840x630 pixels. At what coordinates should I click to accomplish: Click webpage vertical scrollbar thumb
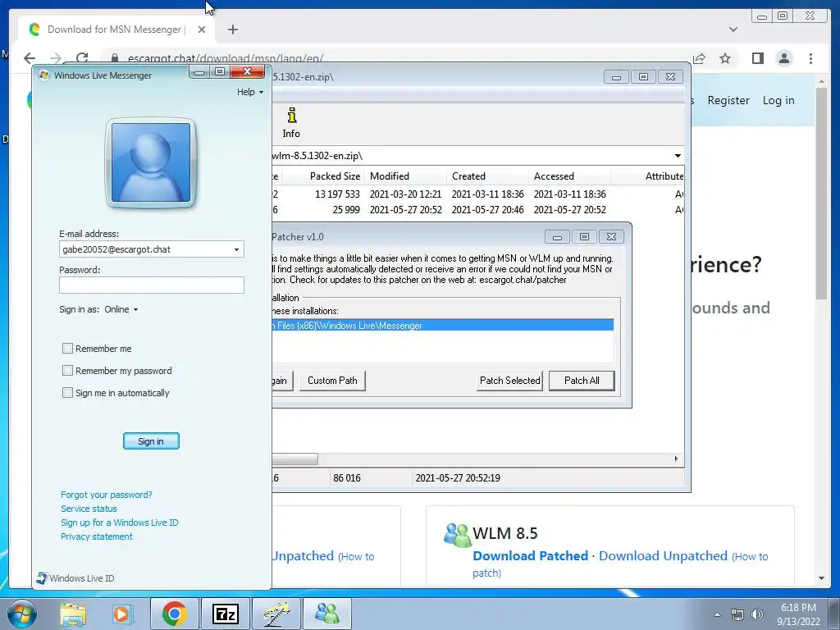tap(822, 193)
